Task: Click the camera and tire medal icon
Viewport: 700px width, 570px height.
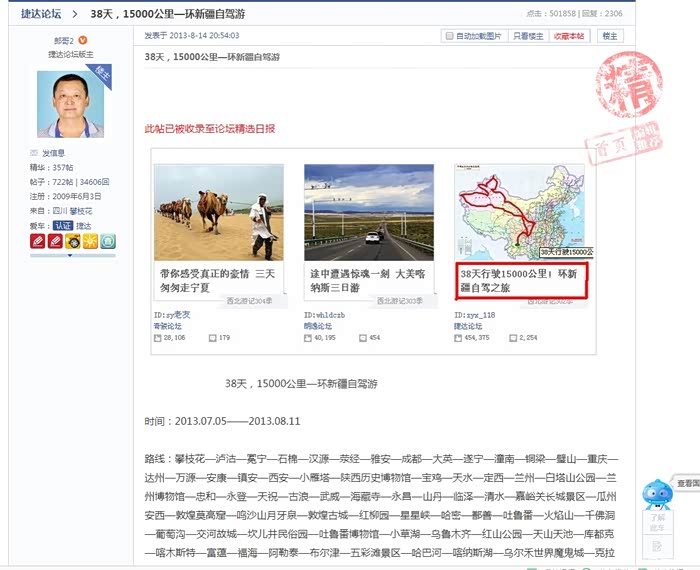Action: [x=73, y=241]
